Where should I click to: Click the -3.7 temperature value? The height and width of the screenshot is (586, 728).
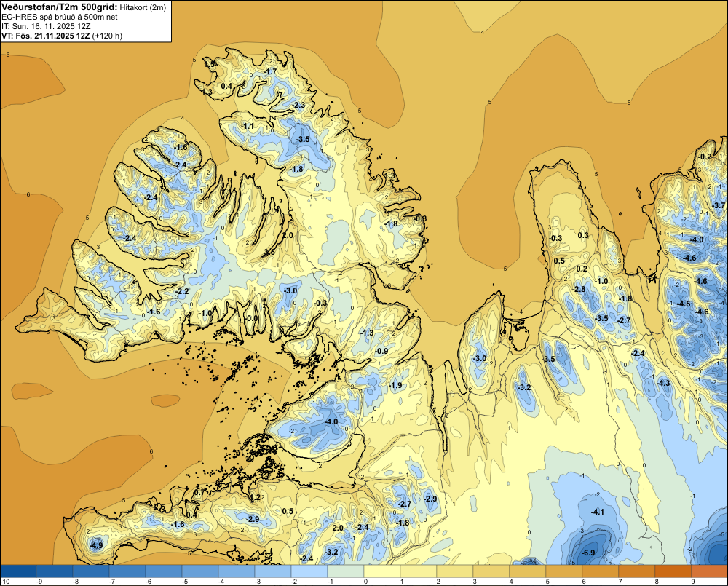point(719,205)
